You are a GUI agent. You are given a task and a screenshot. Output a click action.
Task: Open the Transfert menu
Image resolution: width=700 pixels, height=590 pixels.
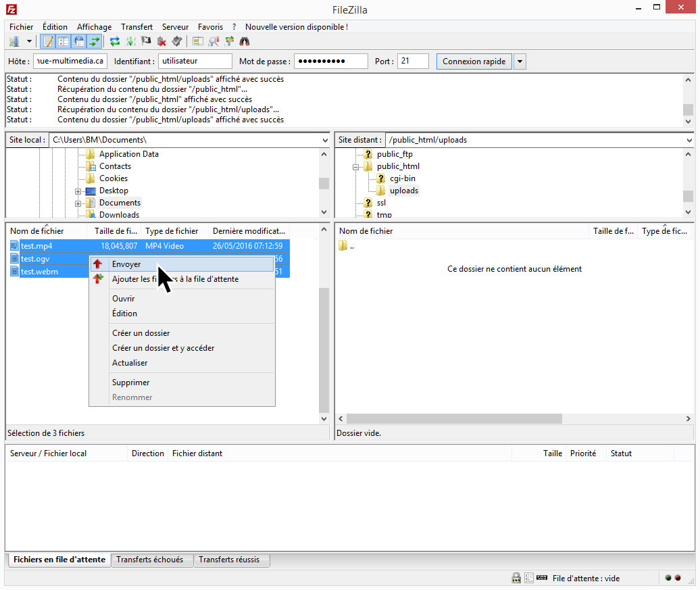click(136, 27)
